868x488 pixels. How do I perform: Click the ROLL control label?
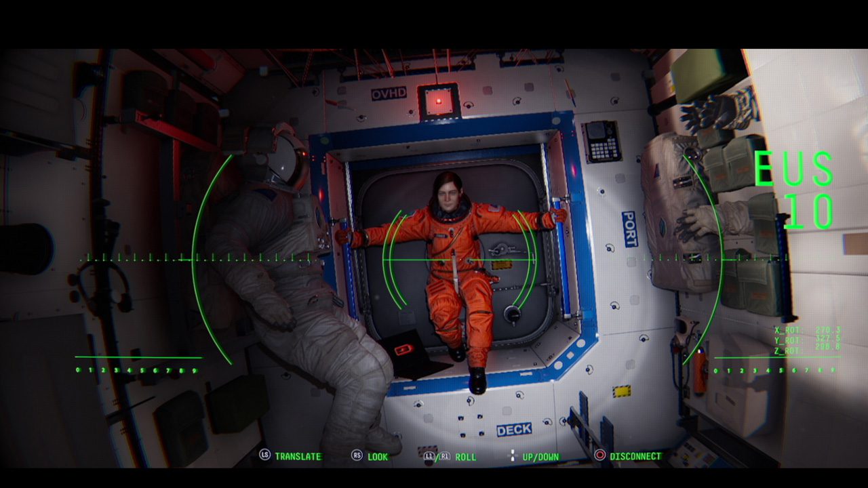(465, 457)
